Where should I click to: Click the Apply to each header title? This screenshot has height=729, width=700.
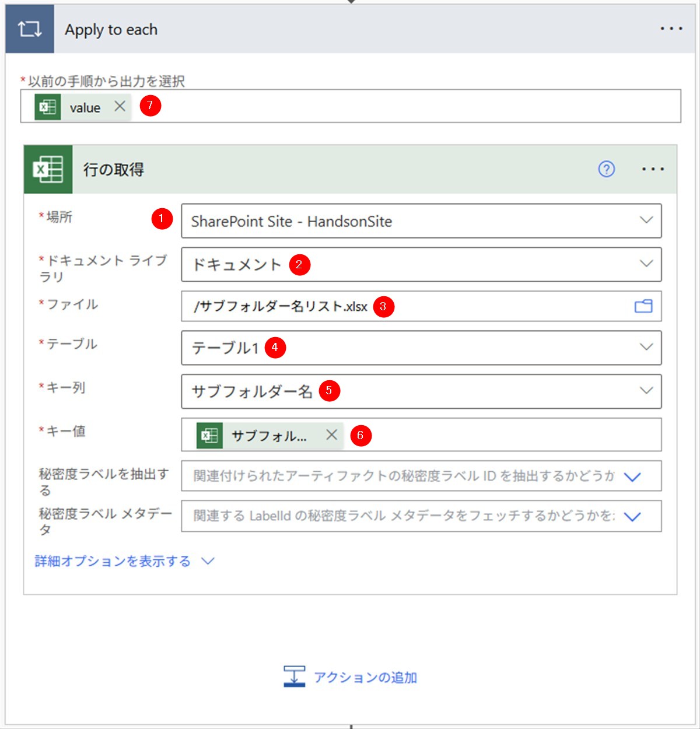pos(111,29)
